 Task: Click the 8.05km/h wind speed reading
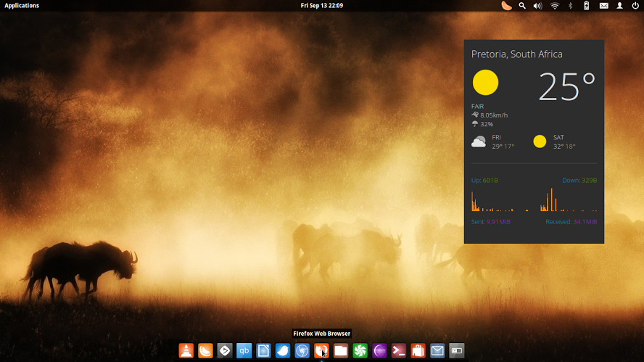(494, 115)
